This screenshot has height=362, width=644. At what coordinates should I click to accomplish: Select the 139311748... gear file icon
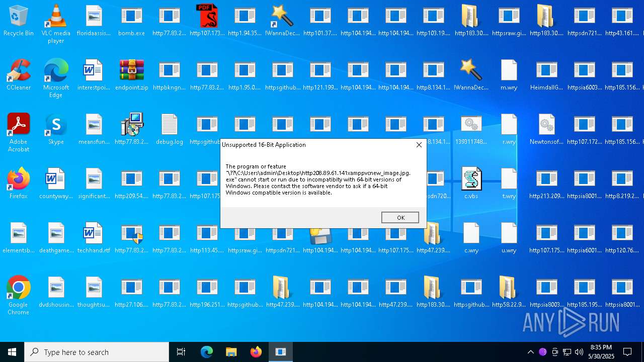coord(471,129)
